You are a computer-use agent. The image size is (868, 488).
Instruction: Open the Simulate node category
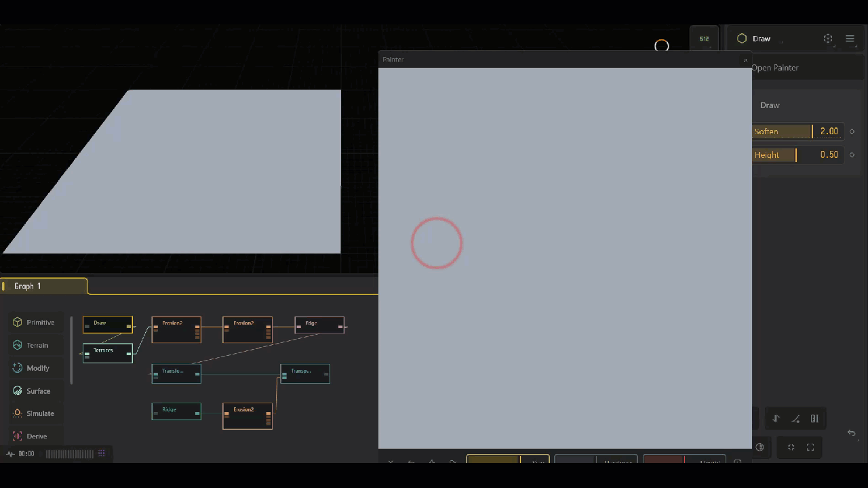click(x=34, y=413)
